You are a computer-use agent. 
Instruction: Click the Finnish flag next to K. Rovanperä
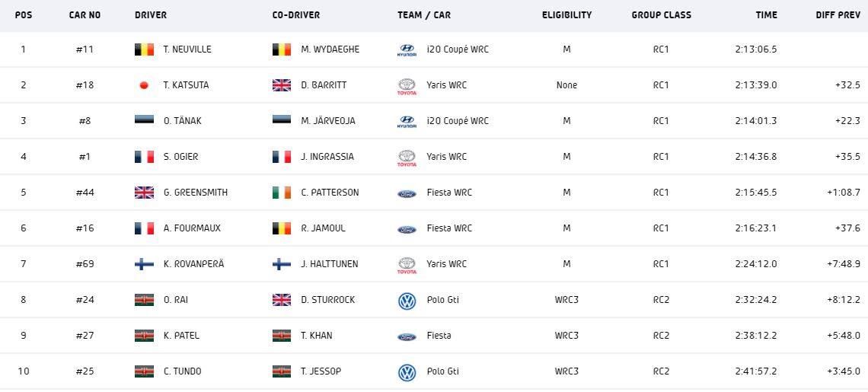pyautogui.click(x=144, y=264)
